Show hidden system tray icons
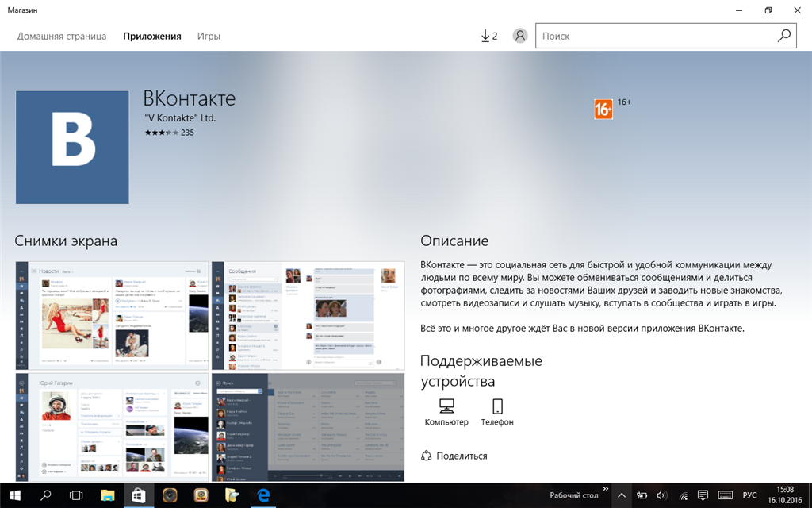The width and height of the screenshot is (812, 508). pyautogui.click(x=622, y=495)
